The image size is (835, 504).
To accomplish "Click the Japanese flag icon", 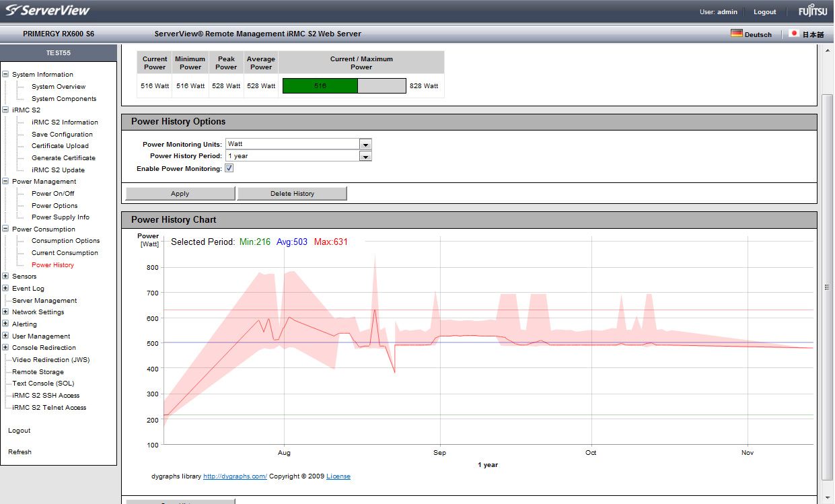I will (794, 34).
